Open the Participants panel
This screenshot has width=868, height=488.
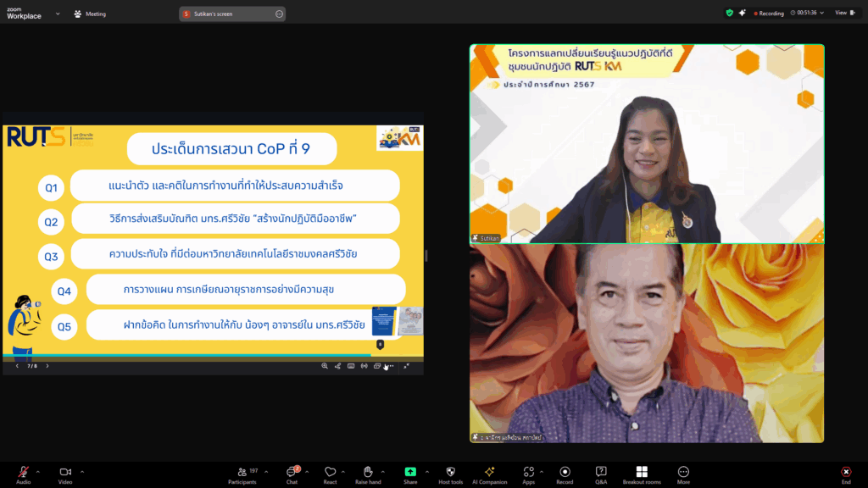tap(242, 474)
